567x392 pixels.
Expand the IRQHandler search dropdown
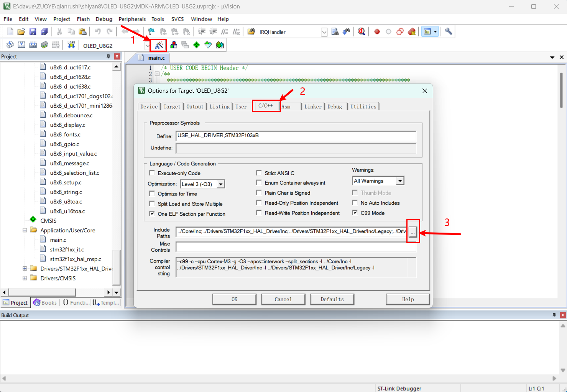pos(324,32)
